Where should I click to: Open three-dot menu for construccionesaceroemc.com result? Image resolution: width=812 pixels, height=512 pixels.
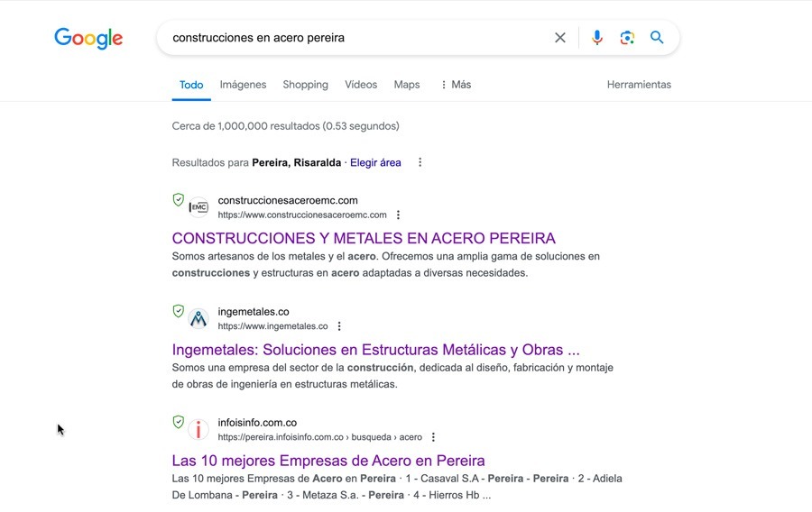[398, 215]
